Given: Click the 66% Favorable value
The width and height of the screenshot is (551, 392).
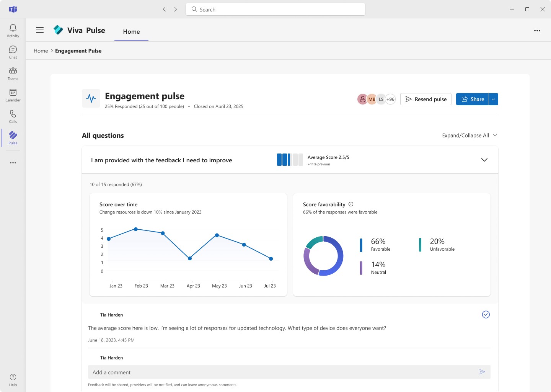Looking at the screenshot, I should click(x=378, y=242).
